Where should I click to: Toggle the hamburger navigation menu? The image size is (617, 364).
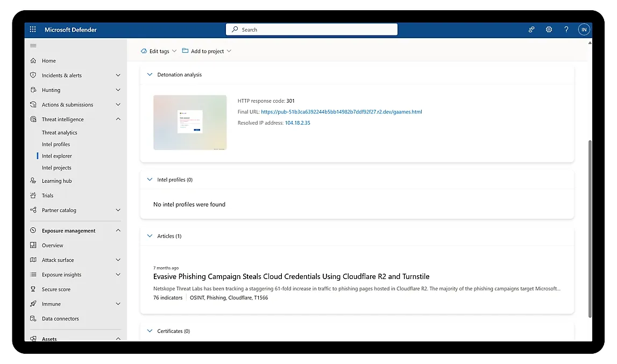(33, 46)
